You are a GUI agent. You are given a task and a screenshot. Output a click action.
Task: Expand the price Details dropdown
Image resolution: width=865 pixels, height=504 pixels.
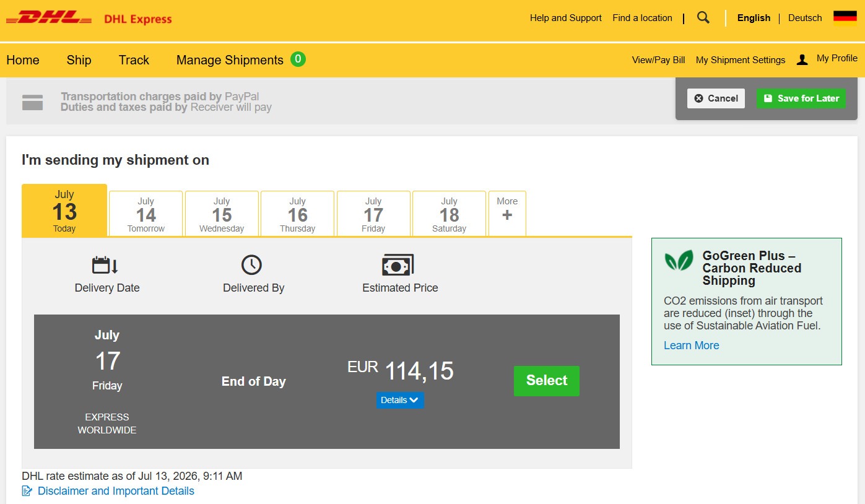coord(400,400)
